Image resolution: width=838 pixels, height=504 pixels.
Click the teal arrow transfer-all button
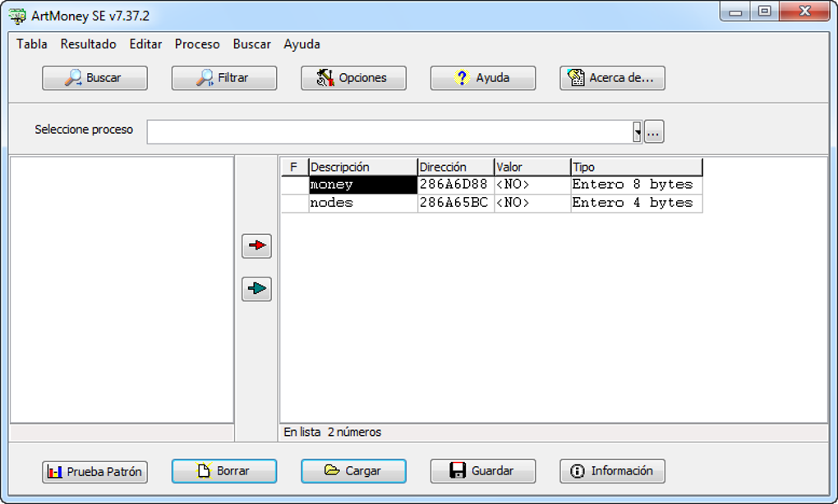pos(256,289)
